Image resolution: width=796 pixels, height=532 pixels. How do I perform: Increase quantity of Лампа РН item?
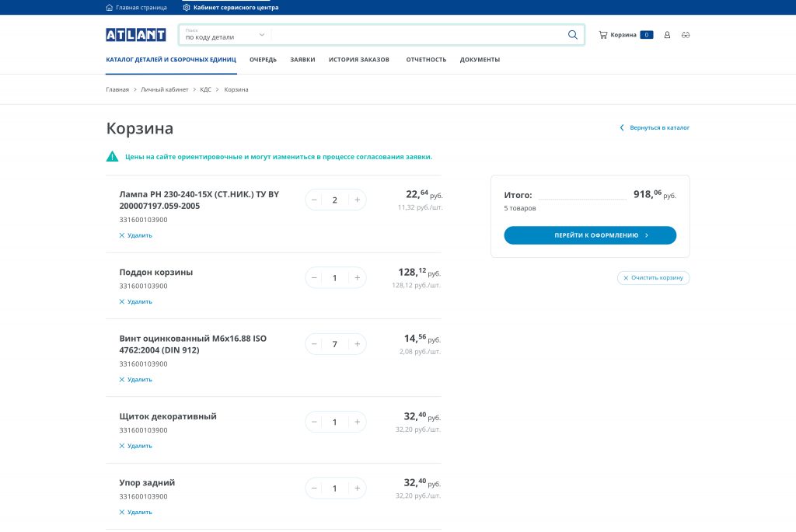(357, 200)
